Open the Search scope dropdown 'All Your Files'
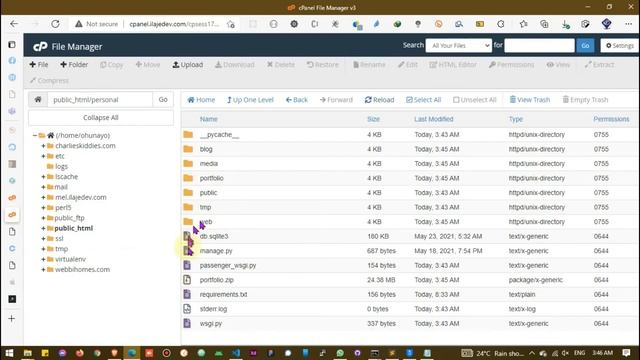Screen dimensions: 640x360 (458, 45)
